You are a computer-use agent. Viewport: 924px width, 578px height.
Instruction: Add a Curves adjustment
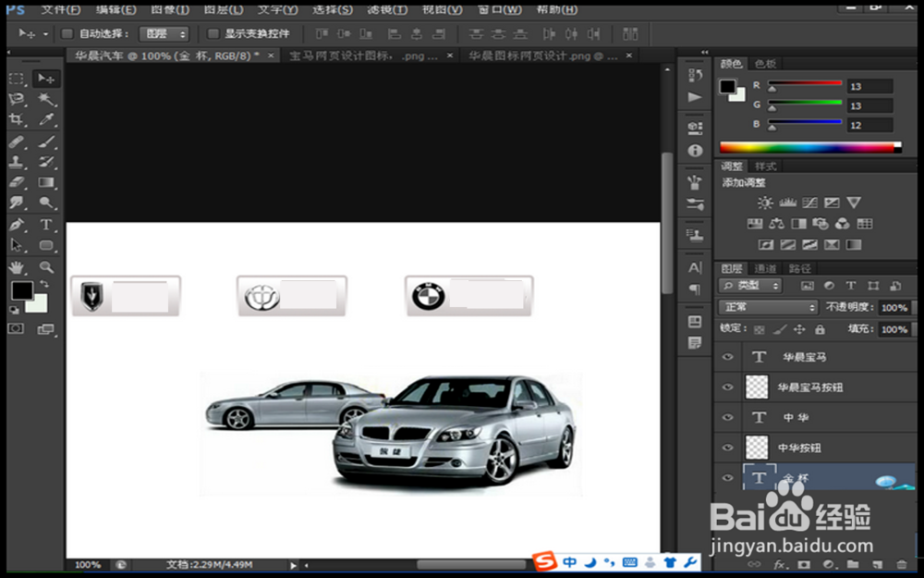point(809,203)
